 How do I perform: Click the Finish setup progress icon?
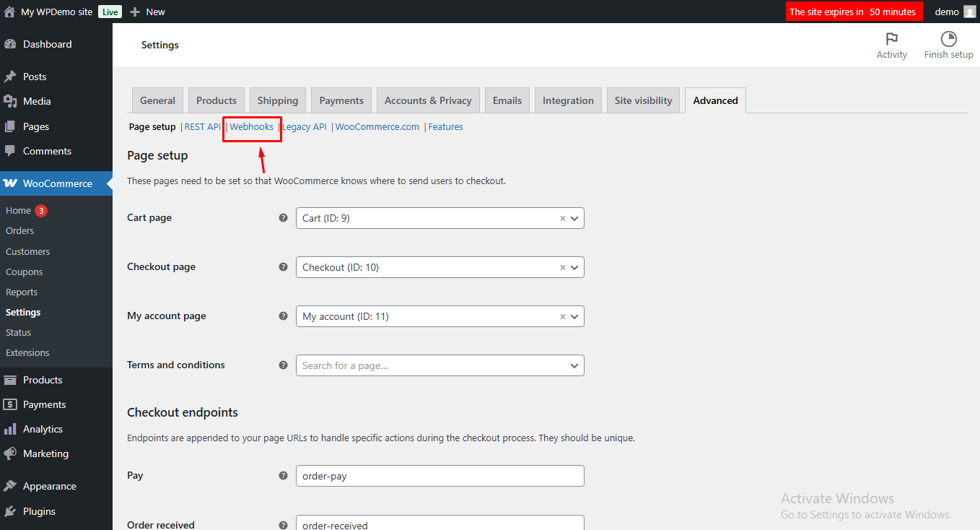pos(948,39)
